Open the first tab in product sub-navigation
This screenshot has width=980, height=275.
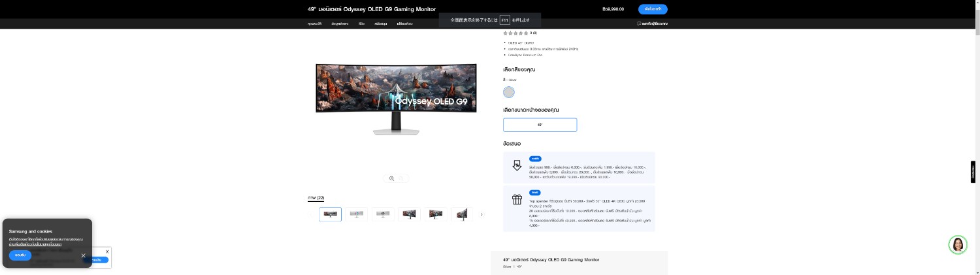point(315,24)
